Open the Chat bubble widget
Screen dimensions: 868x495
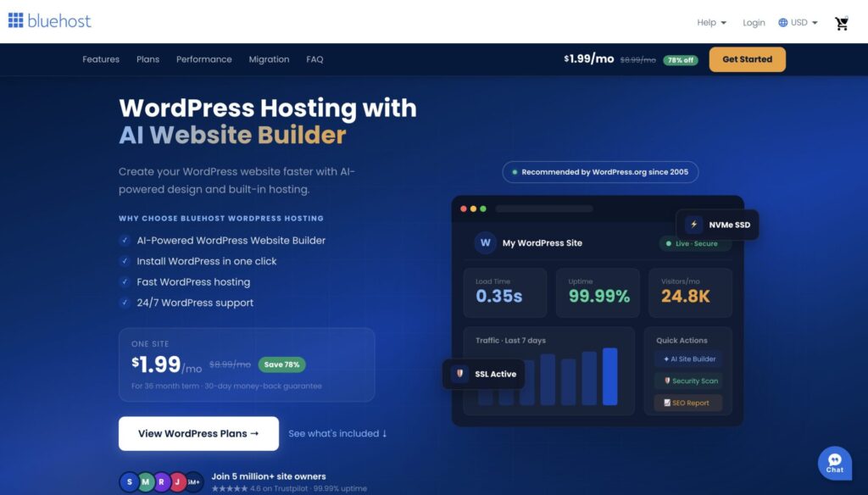coord(835,464)
